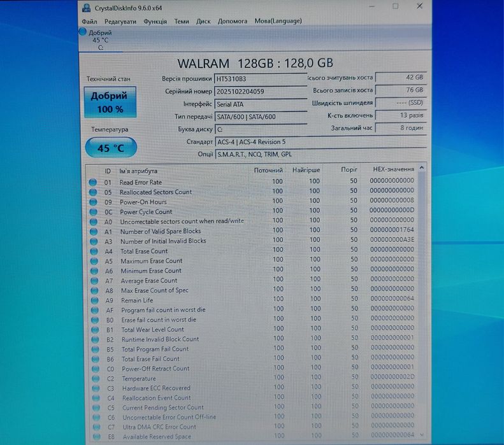Click the Ім'я атрибута column header
The image size is (504, 445).
pos(138,171)
